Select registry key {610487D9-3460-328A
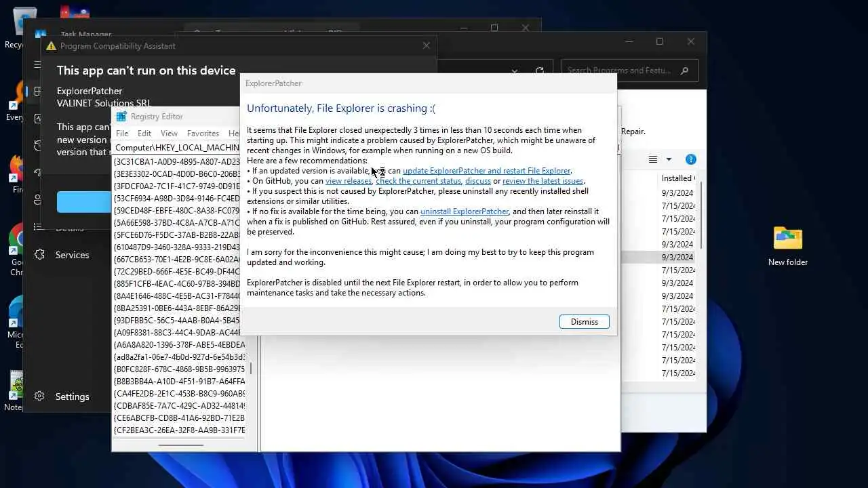 pos(177,247)
